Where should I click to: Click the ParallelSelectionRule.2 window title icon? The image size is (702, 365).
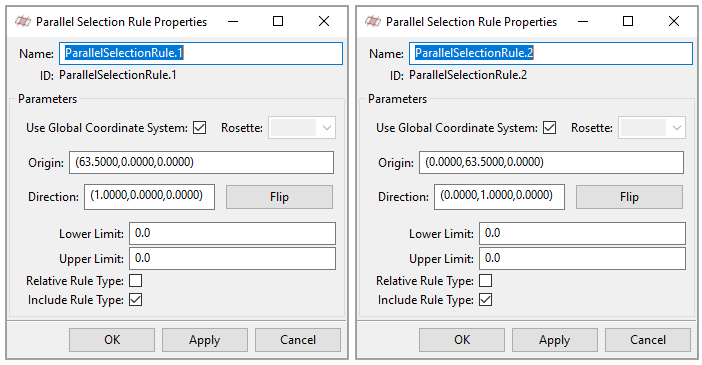tap(372, 21)
